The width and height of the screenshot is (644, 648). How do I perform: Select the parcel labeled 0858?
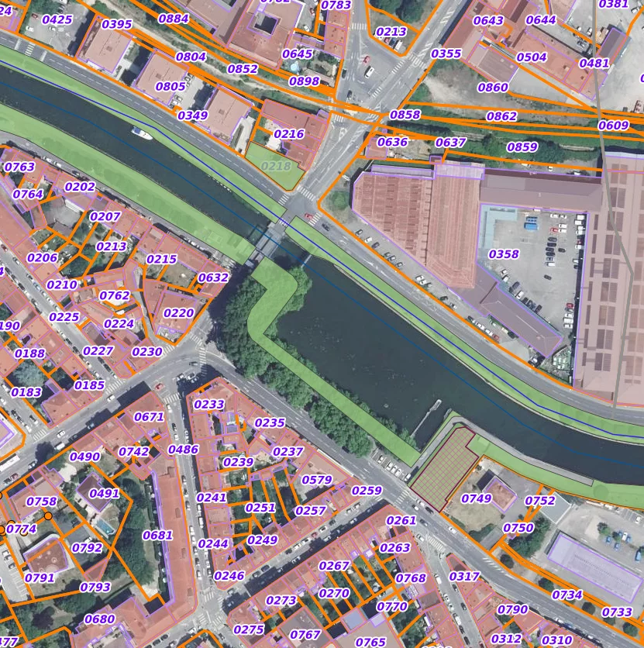[x=405, y=115]
